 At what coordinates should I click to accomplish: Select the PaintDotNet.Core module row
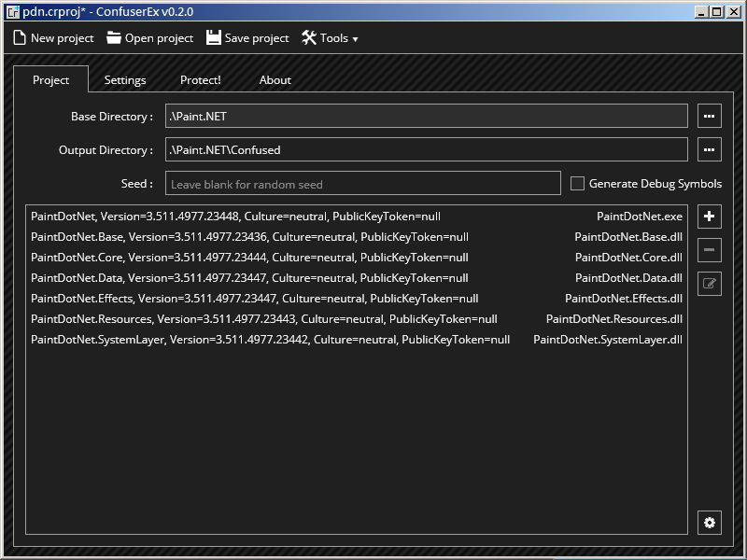pos(357,258)
